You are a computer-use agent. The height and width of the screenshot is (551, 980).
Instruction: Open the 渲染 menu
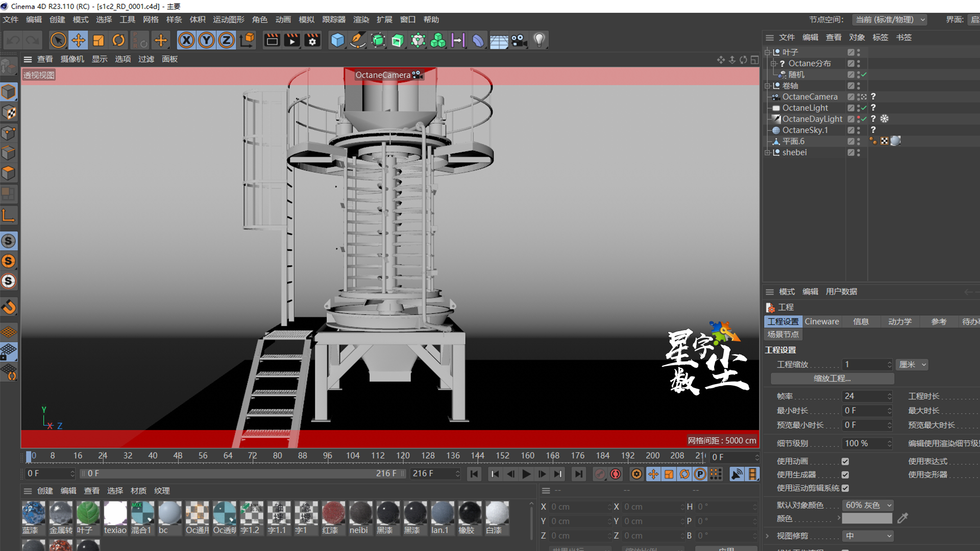(361, 19)
